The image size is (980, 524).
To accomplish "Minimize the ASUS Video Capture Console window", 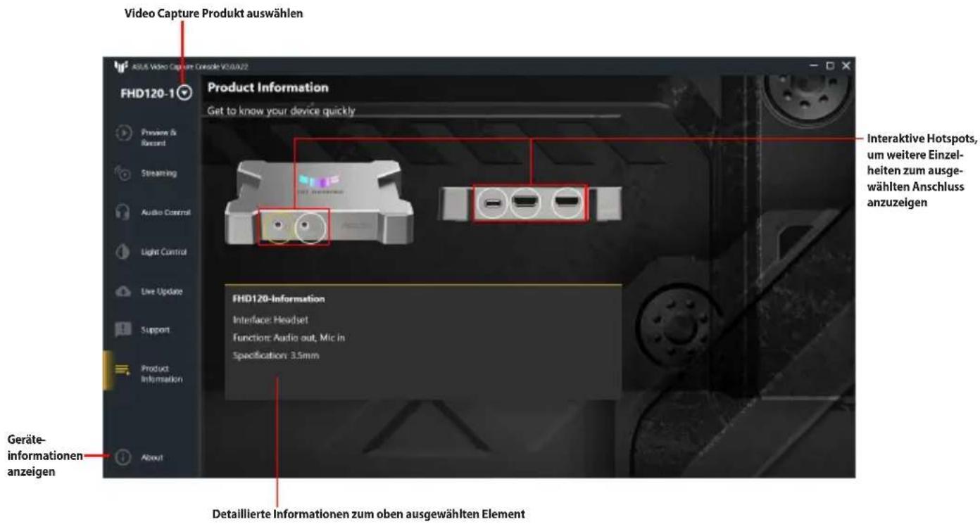I will pos(815,65).
